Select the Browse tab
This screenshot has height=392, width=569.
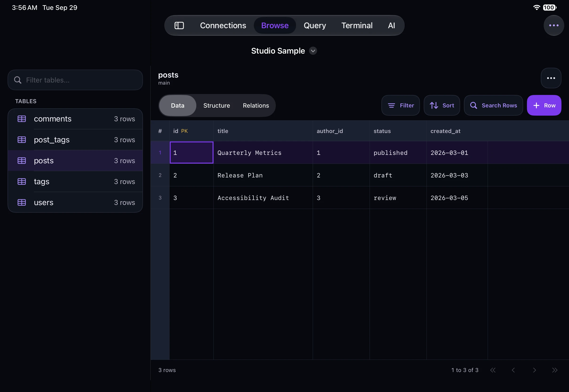[x=275, y=26]
